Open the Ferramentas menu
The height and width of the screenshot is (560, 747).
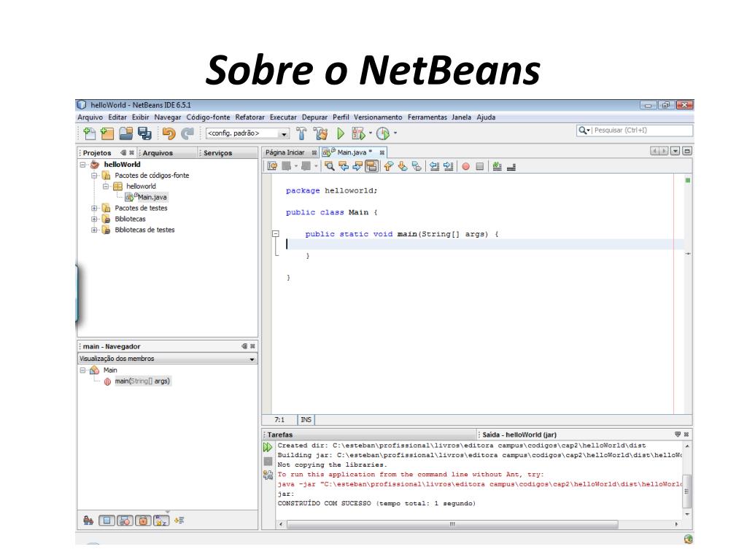tap(427, 117)
